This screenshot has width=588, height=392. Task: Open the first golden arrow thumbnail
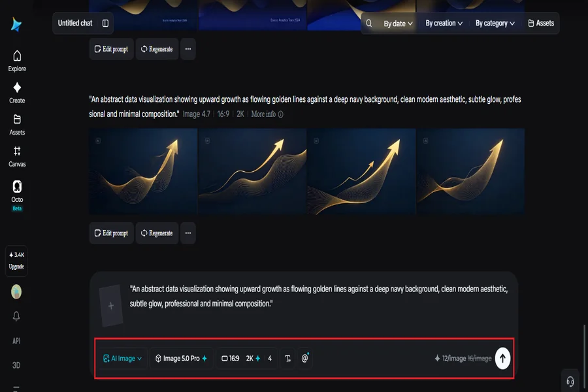pyautogui.click(x=143, y=171)
